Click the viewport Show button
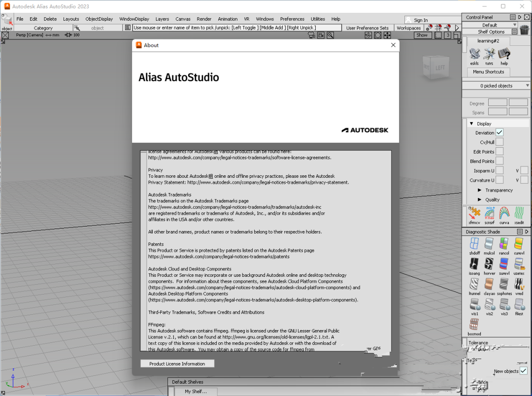The width and height of the screenshot is (532, 396). (422, 35)
